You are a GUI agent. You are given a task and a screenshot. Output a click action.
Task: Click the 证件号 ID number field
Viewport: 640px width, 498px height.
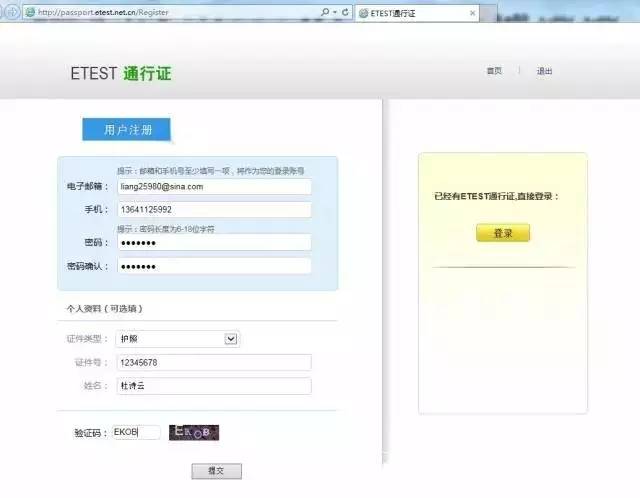pyautogui.click(x=214, y=362)
